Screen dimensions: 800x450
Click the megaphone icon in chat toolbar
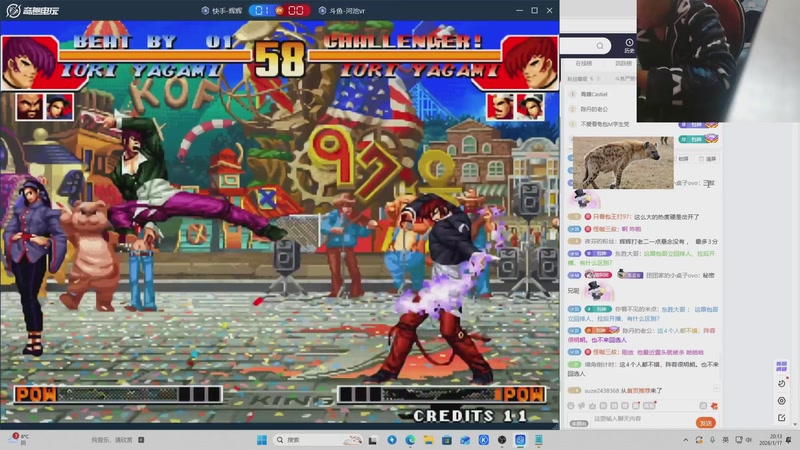pos(581,406)
